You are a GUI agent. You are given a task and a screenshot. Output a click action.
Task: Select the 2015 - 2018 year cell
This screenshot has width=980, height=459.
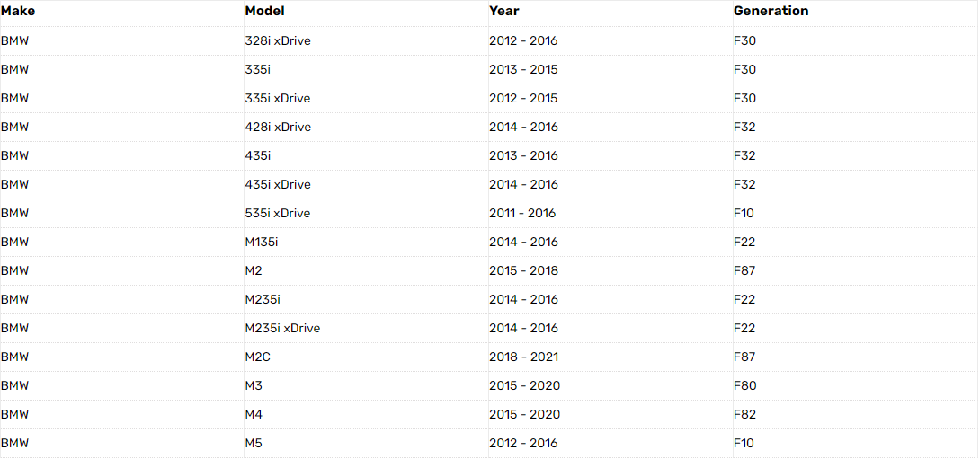pyautogui.click(x=523, y=270)
